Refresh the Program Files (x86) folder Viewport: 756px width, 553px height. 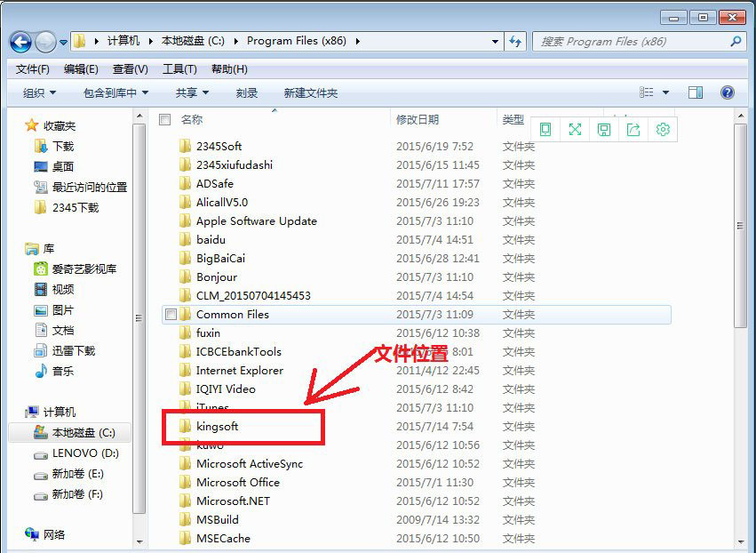point(515,42)
